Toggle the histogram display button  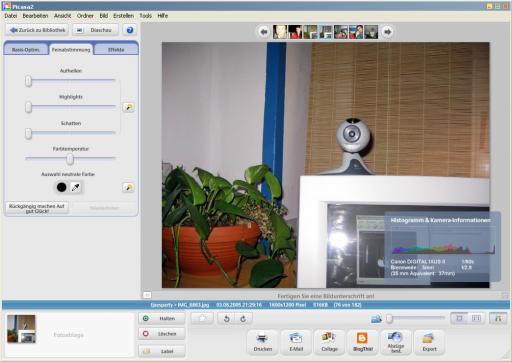498,318
